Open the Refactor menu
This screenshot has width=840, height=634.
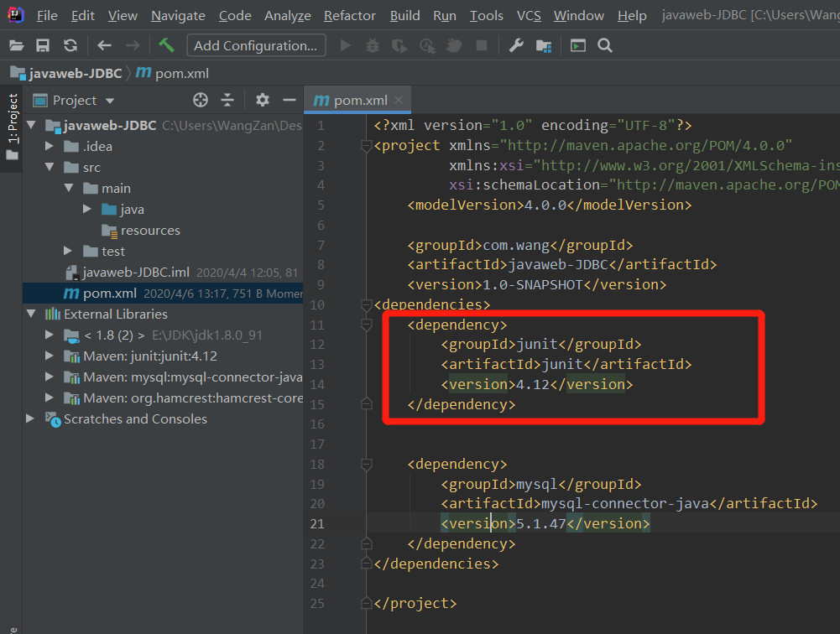pos(350,16)
